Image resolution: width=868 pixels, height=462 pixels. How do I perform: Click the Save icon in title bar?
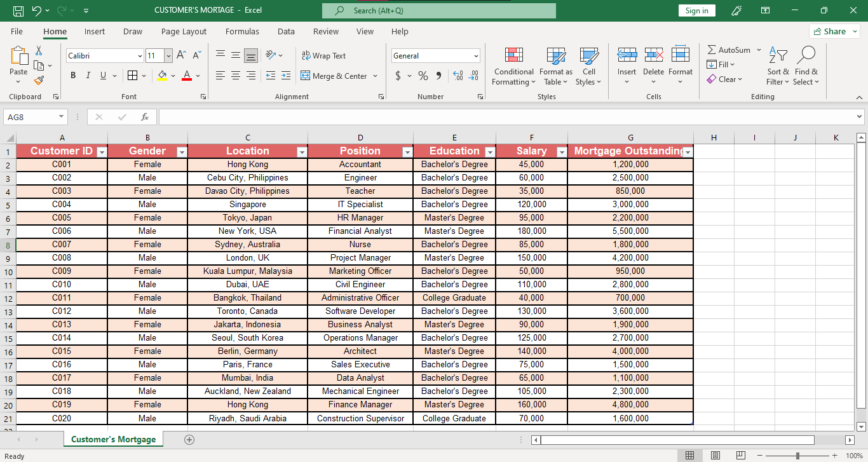[x=18, y=10]
